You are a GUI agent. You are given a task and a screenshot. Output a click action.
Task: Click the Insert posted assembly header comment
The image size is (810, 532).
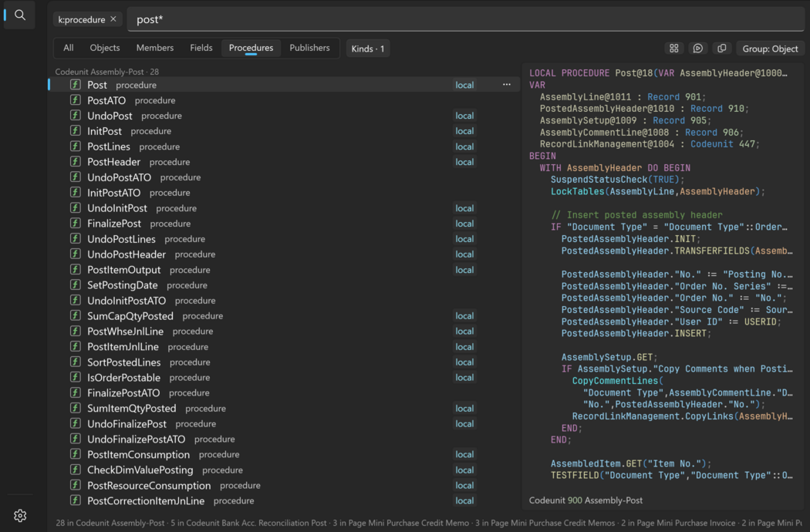(x=636, y=215)
